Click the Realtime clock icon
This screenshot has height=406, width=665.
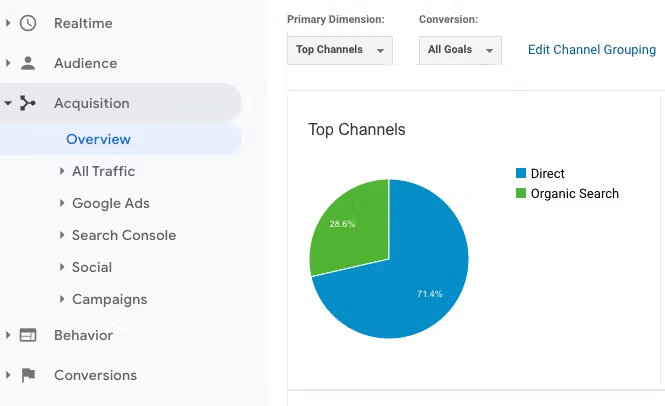pyautogui.click(x=28, y=23)
